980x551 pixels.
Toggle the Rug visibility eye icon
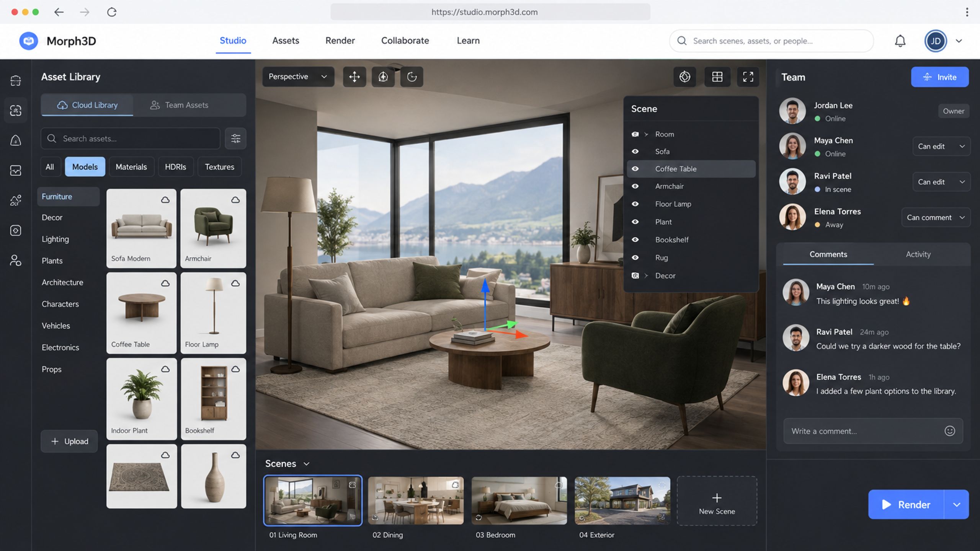(x=635, y=258)
